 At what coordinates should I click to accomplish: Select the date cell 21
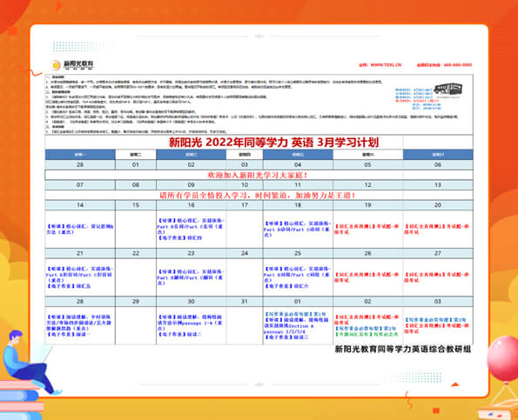click(x=80, y=253)
